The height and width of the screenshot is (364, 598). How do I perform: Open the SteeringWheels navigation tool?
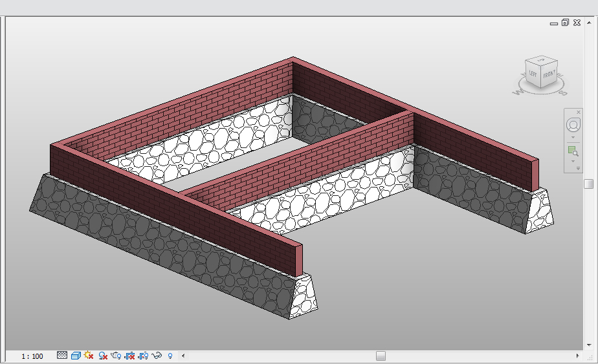[x=573, y=124]
